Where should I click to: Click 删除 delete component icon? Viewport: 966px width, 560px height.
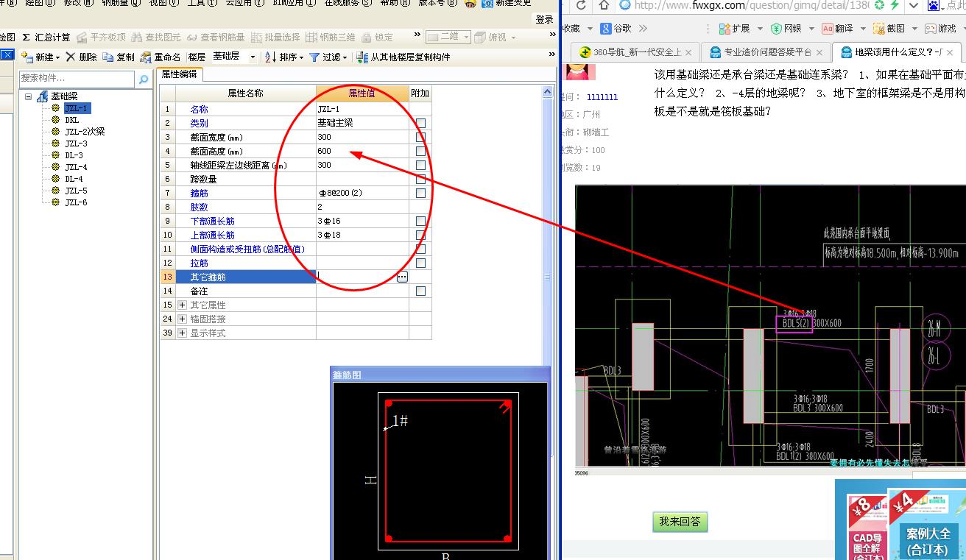[71, 57]
